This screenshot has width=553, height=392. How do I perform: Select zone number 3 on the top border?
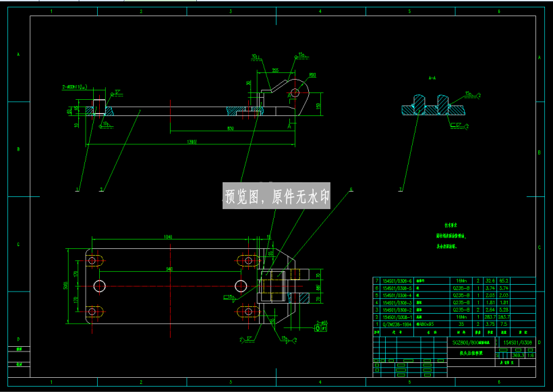coord(231,11)
